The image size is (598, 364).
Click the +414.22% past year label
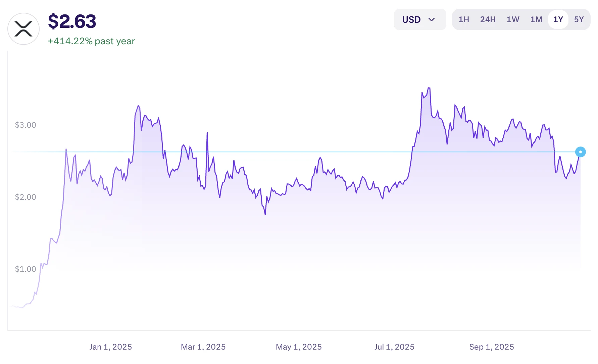tap(91, 41)
